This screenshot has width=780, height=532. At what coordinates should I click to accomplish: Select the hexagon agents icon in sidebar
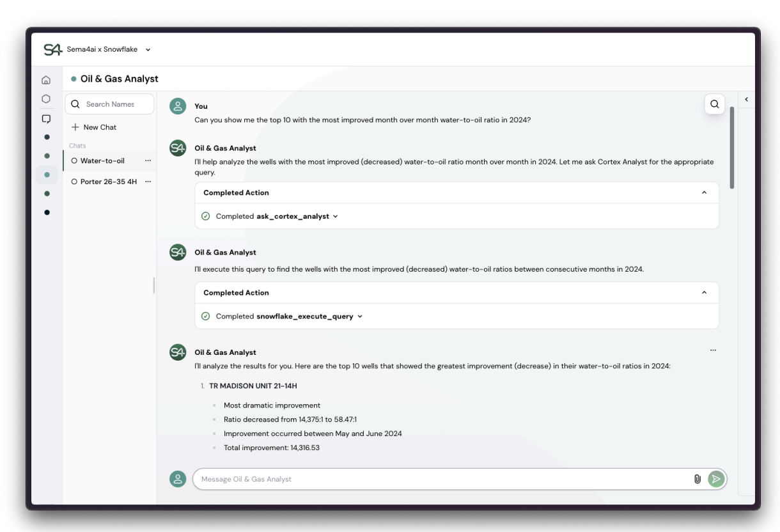(47, 98)
